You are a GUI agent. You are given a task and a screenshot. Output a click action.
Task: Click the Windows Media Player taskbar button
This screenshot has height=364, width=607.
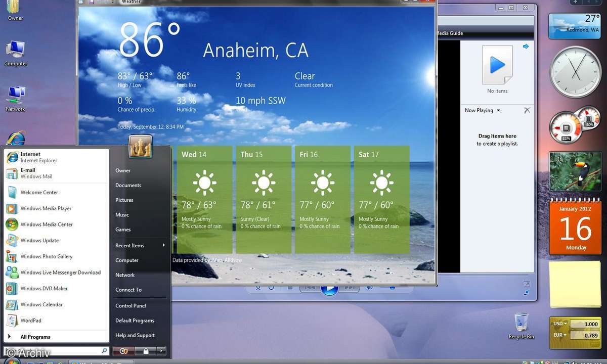pos(101,362)
